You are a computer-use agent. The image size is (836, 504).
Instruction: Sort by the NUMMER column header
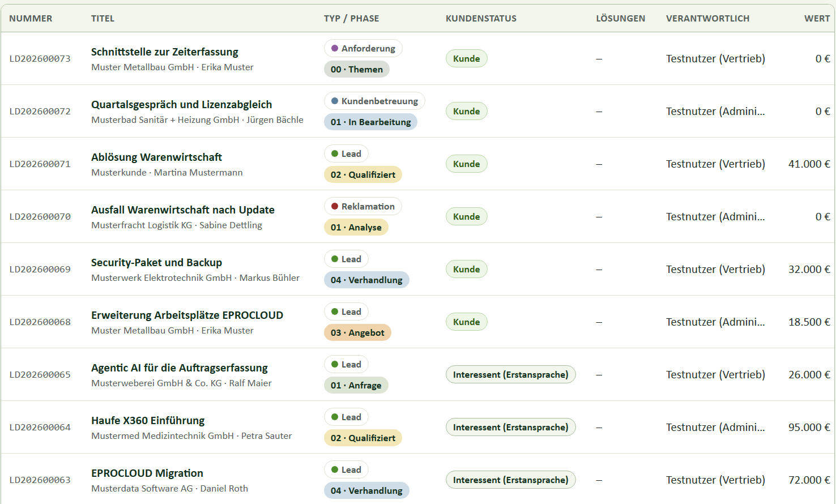[31, 18]
